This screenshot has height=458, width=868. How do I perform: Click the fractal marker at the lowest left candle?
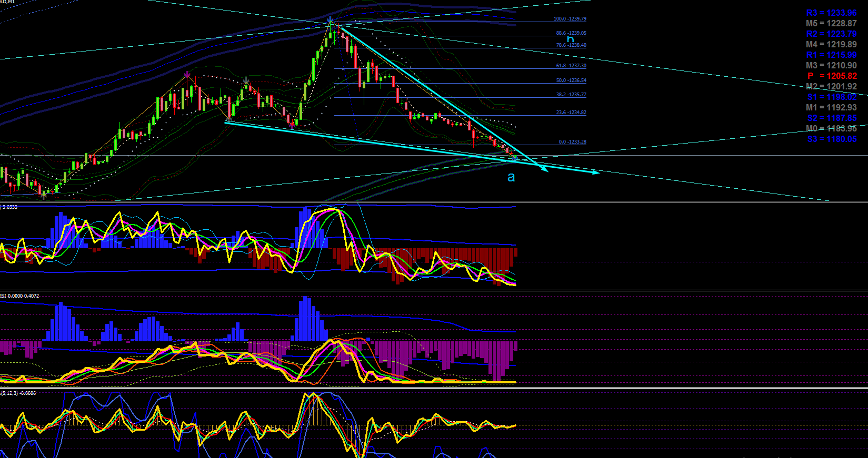44,195
